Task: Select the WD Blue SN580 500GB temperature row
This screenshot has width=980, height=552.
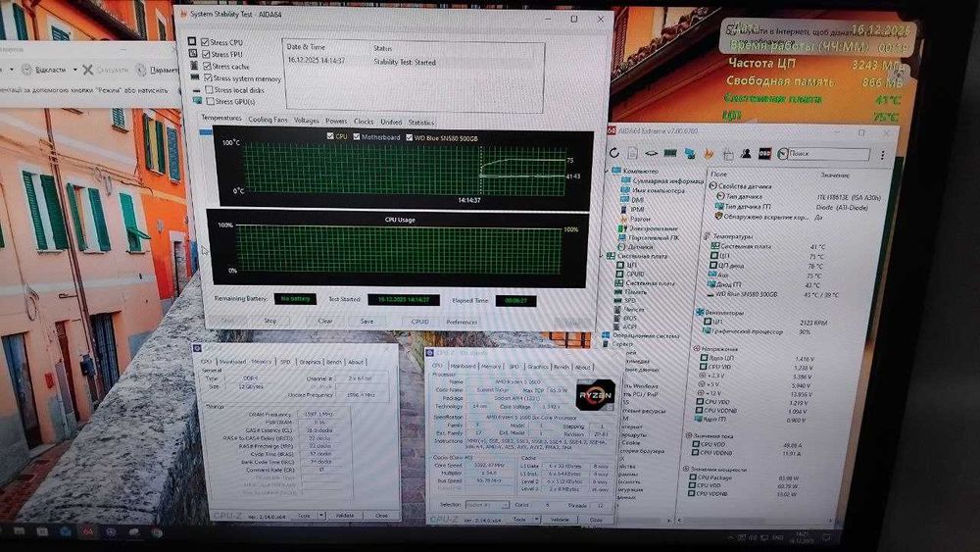Action: point(774,294)
